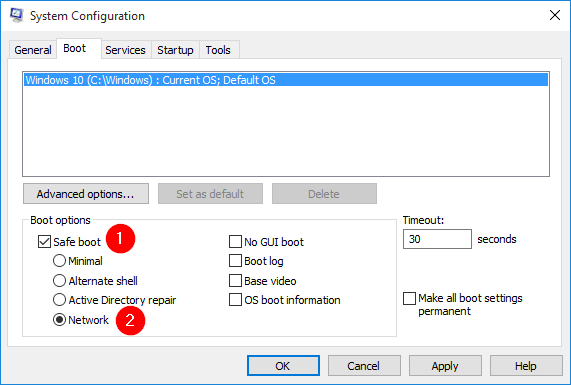571x385 pixels.
Task: Open Advanced options dialog
Action: [86, 194]
